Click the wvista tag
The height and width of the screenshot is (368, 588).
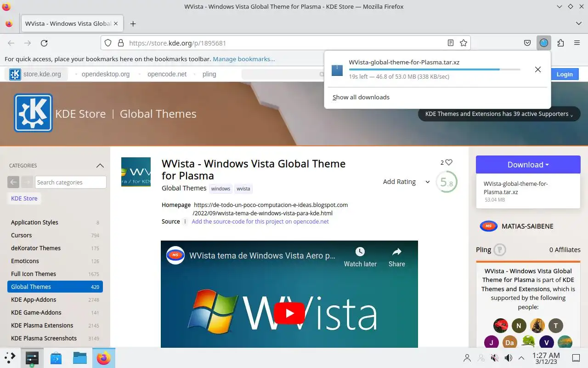[243, 189]
